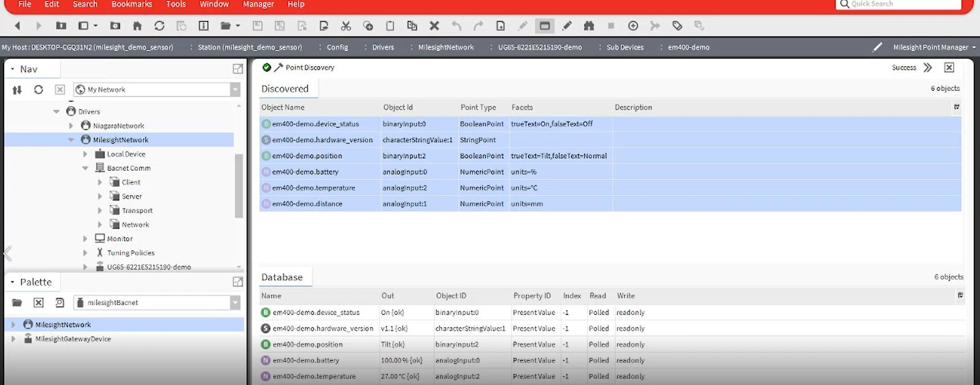Select the Discovered tab
Image resolution: width=980 pixels, height=385 pixels.
tap(285, 89)
